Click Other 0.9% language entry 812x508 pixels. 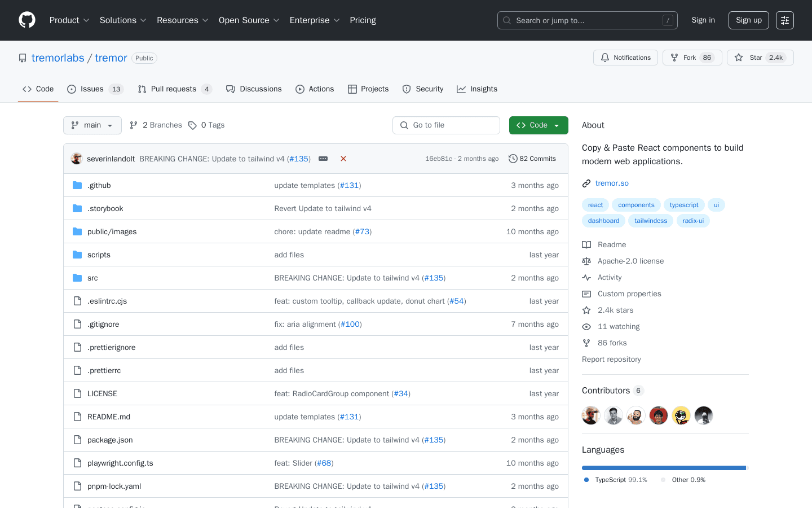tap(683, 480)
